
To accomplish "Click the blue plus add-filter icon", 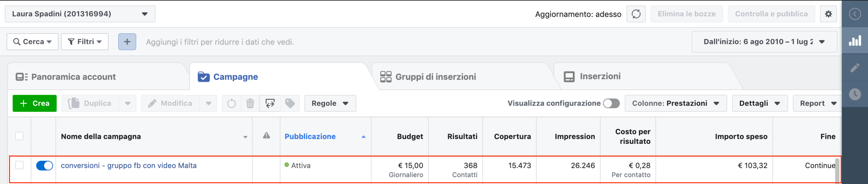I will pyautogui.click(x=127, y=42).
